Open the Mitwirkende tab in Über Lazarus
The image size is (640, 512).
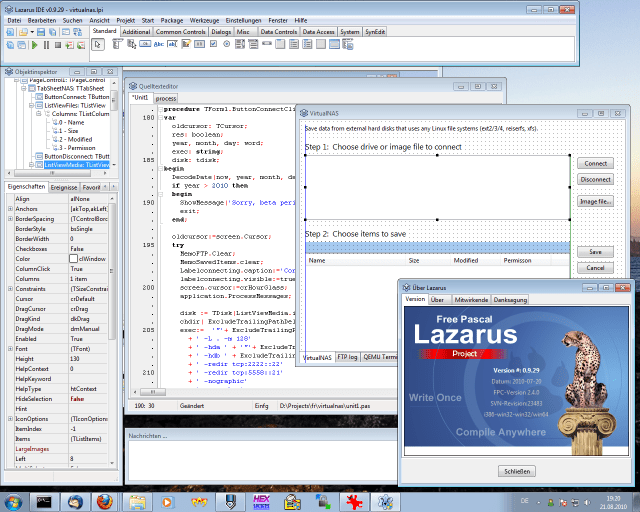[471, 300]
